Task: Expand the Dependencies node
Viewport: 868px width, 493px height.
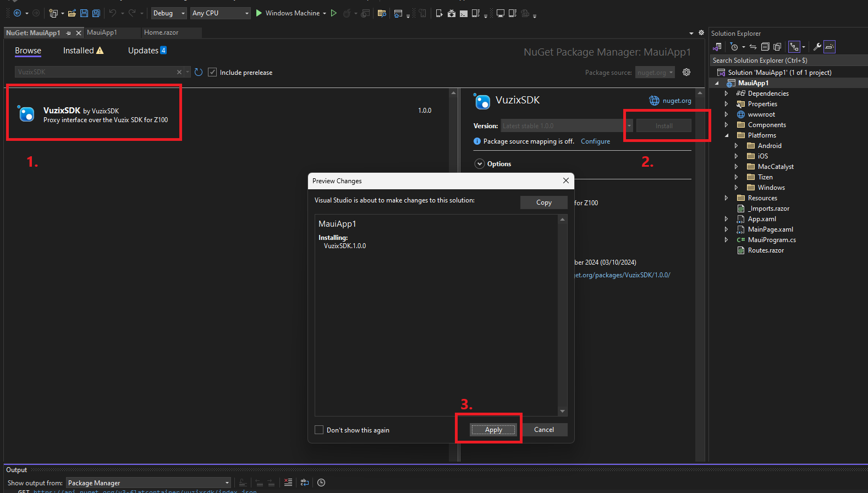Action: [x=726, y=94]
